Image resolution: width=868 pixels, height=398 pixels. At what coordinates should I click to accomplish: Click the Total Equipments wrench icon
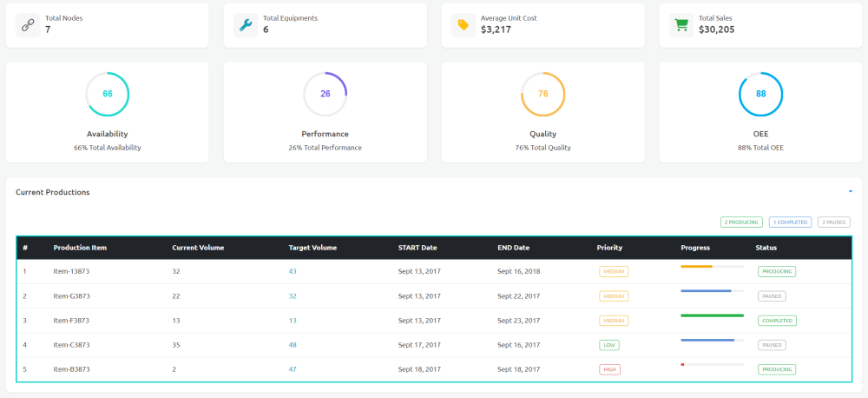coord(246,25)
